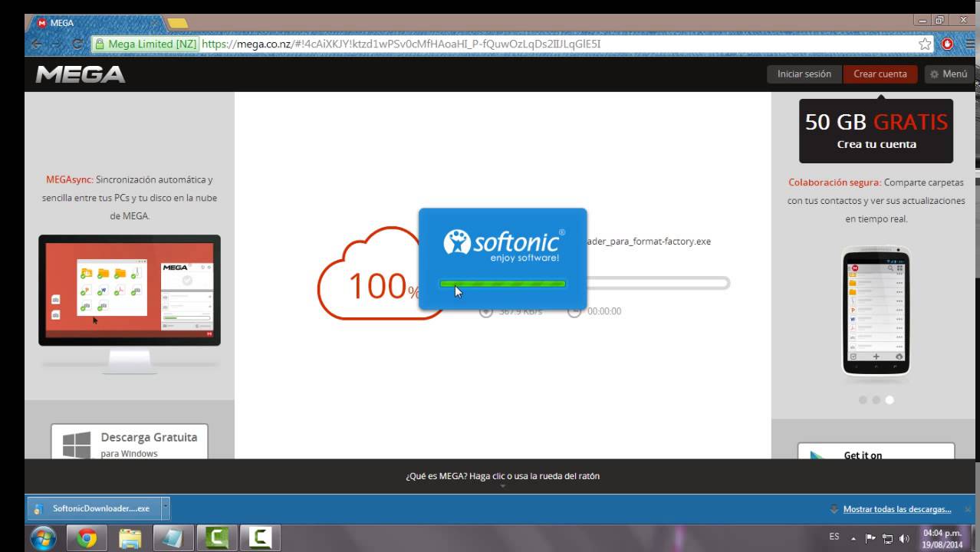Click the Colaboración segura heading text
The image size is (980, 552).
tap(834, 182)
